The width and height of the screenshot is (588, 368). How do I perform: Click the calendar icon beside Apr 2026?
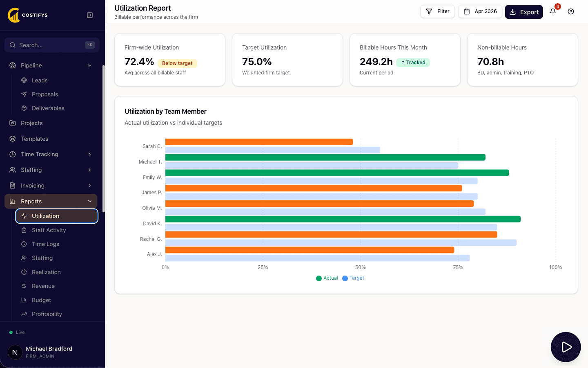467,11
